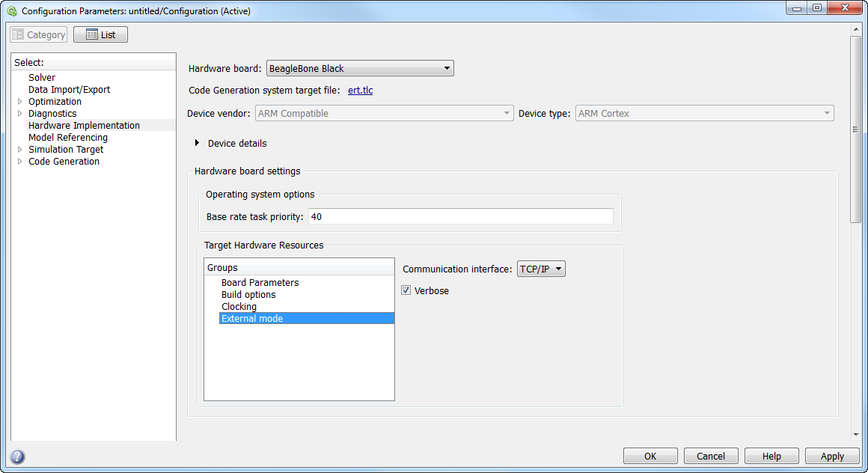Switch to Category view
This screenshot has width=868, height=473.
(x=39, y=34)
